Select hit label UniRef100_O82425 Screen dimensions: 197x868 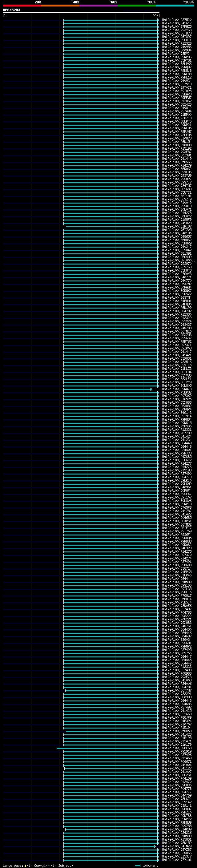[x=176, y=104]
